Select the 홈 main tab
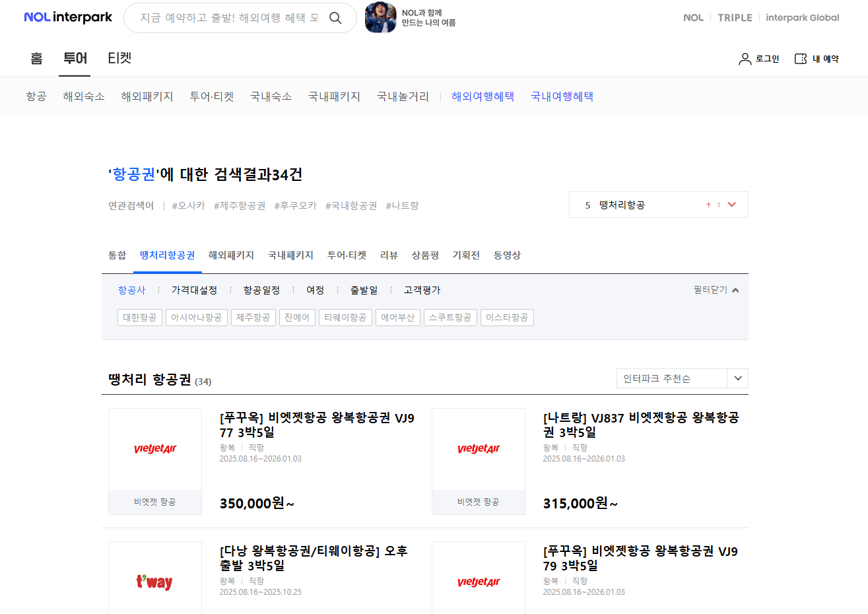Image resolution: width=868 pixels, height=614 pixels. 36,58
